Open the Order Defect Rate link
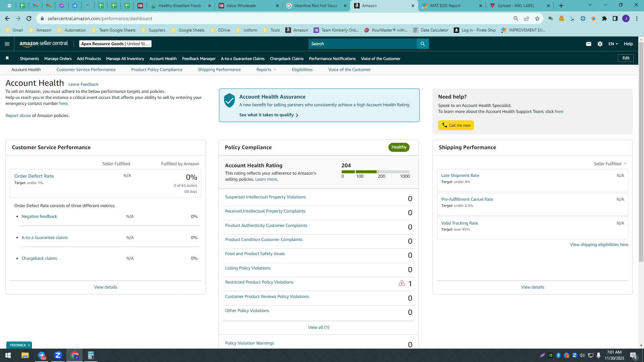644x362 pixels. [x=34, y=176]
